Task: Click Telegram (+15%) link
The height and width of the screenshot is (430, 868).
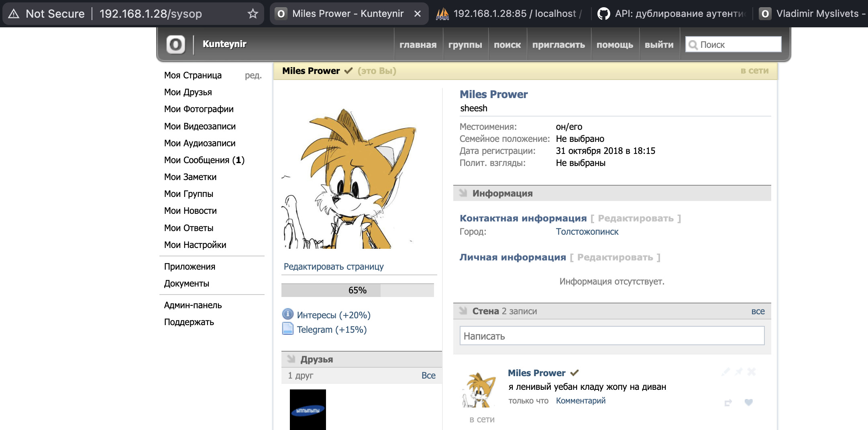Action: tap(332, 330)
